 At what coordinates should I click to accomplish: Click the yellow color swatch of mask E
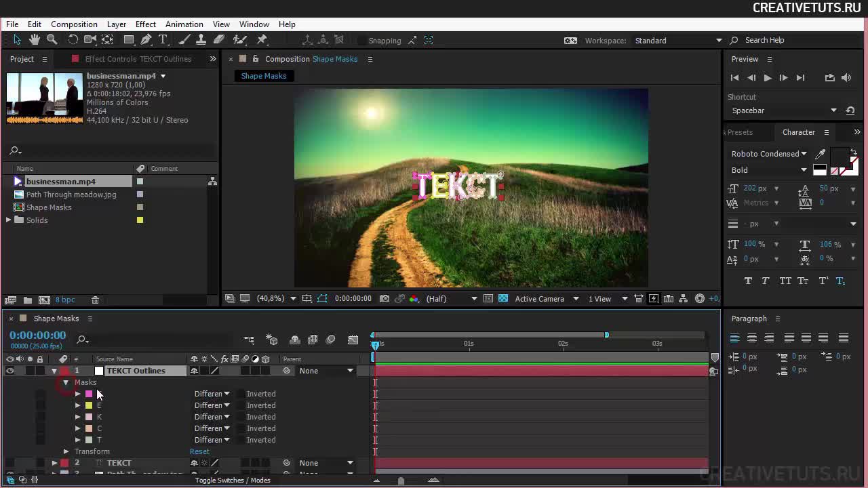click(x=89, y=405)
